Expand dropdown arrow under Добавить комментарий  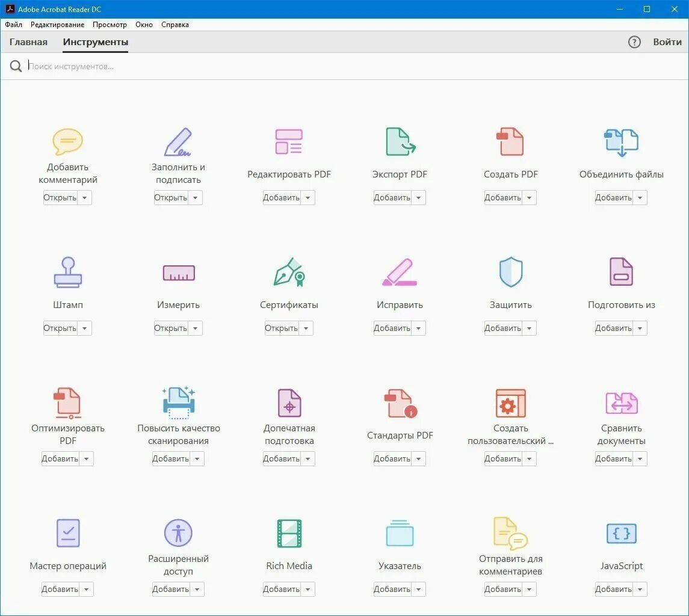[x=84, y=198]
